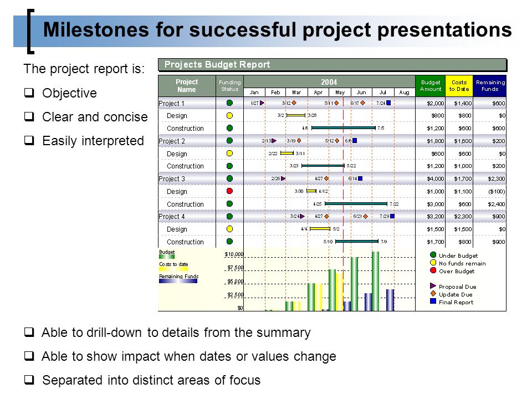Click the ($100) remaining funds cell
The height and width of the screenshot is (399, 532).
497,191
